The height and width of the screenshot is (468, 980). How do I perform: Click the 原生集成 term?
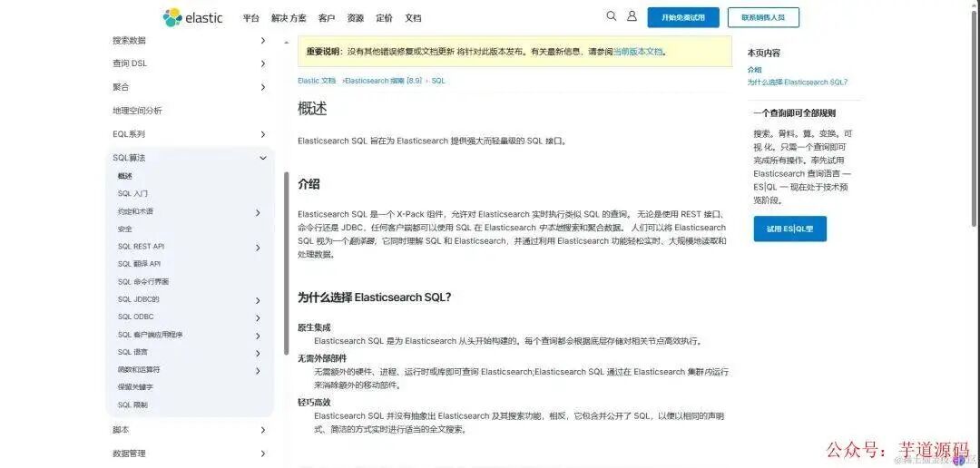tap(314, 327)
